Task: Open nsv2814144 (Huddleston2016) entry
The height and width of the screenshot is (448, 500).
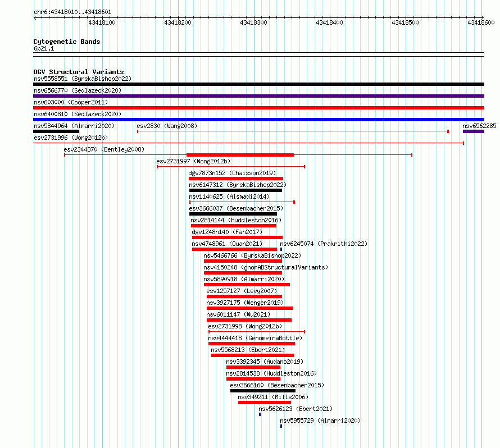Action: [236, 220]
